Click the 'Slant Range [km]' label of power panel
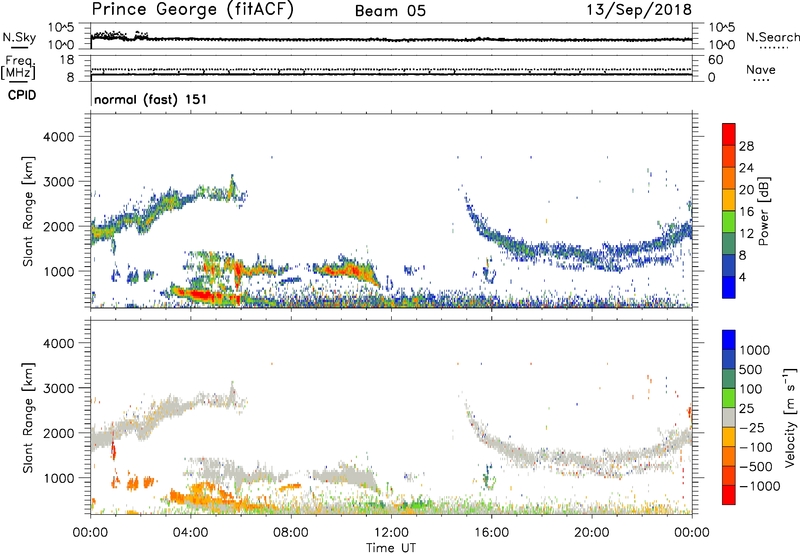The image size is (800, 554). (28, 211)
